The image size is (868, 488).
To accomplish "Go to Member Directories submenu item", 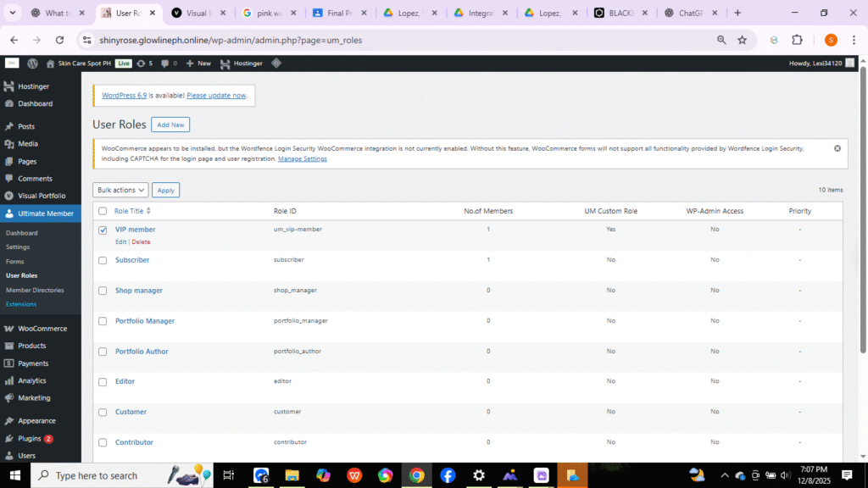I will [35, 290].
